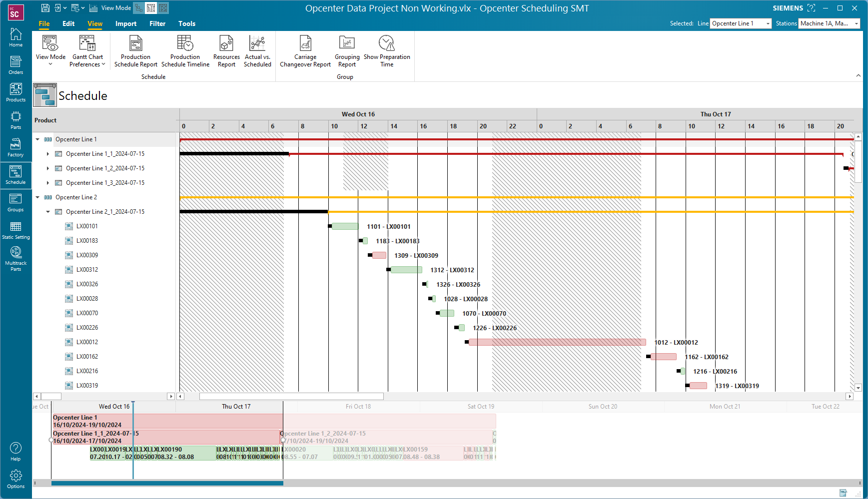Open the Tools menu
This screenshot has width=868, height=499.
tap(187, 23)
